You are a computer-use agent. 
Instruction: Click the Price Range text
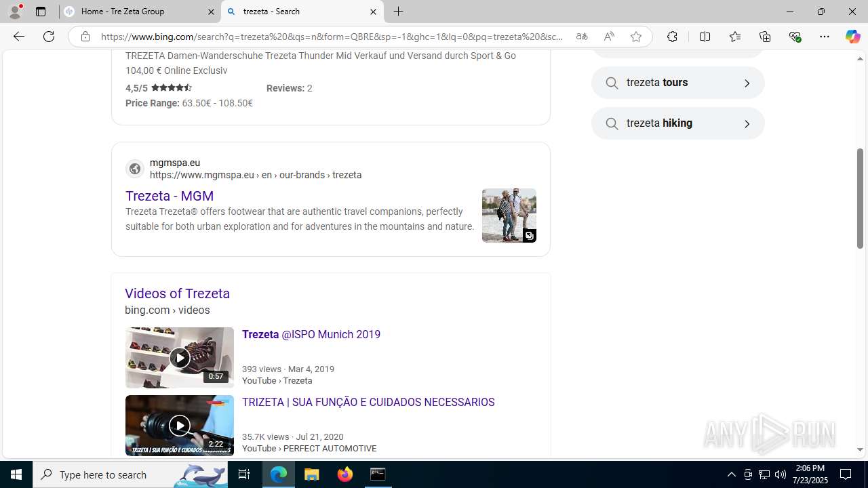(x=189, y=103)
